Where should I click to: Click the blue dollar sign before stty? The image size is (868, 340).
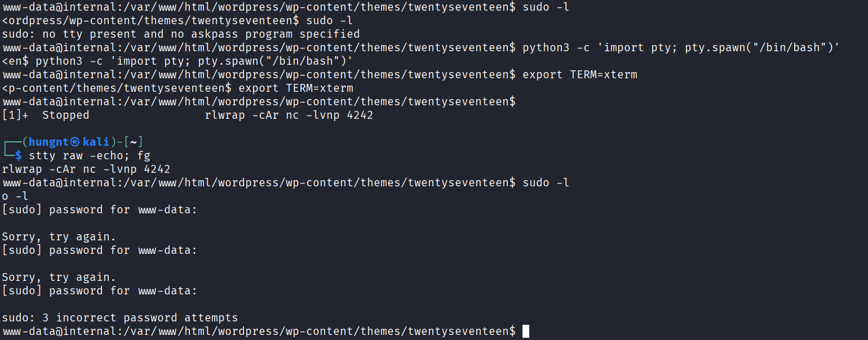click(19, 155)
